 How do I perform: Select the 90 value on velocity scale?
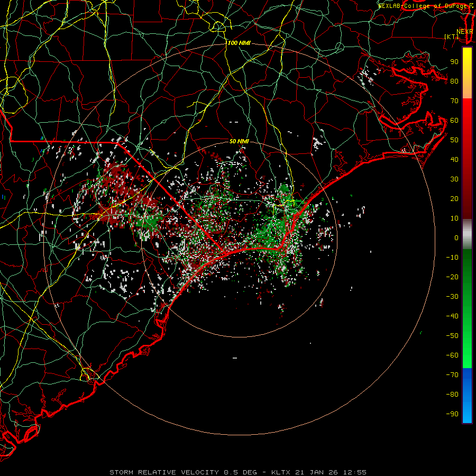coord(454,62)
